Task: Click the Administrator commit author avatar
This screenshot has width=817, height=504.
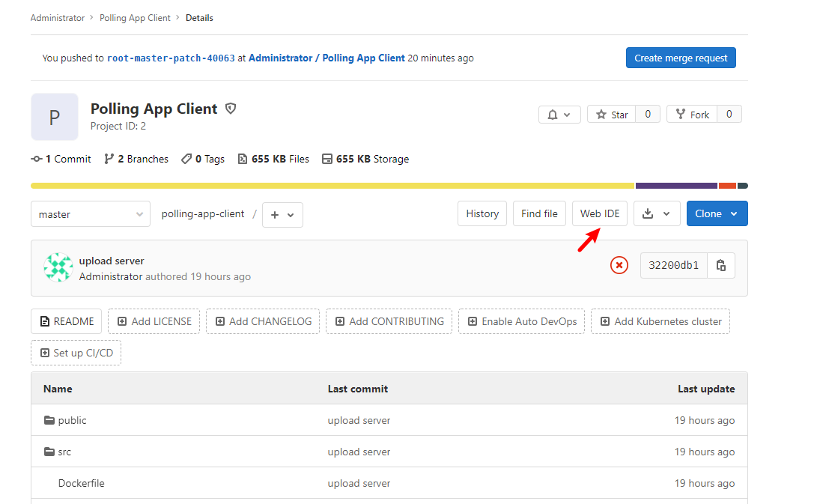Action: [x=58, y=267]
